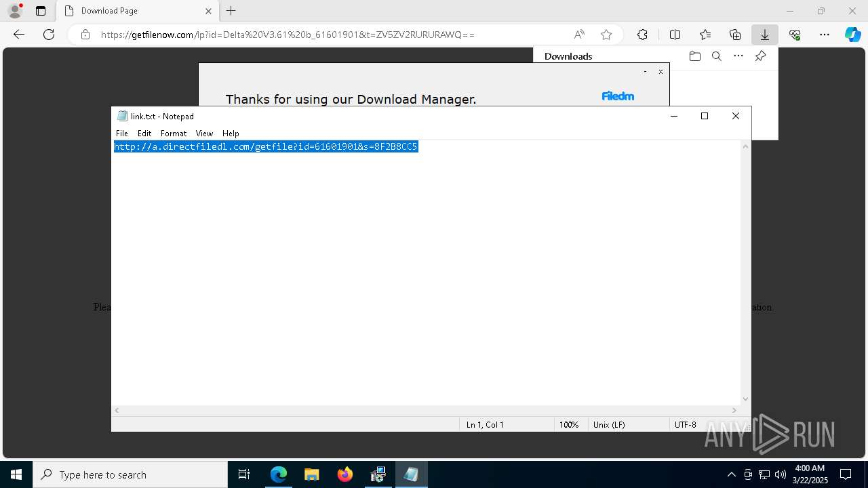
Task: Click 'Unix (LF)' status text
Action: [x=609, y=424]
